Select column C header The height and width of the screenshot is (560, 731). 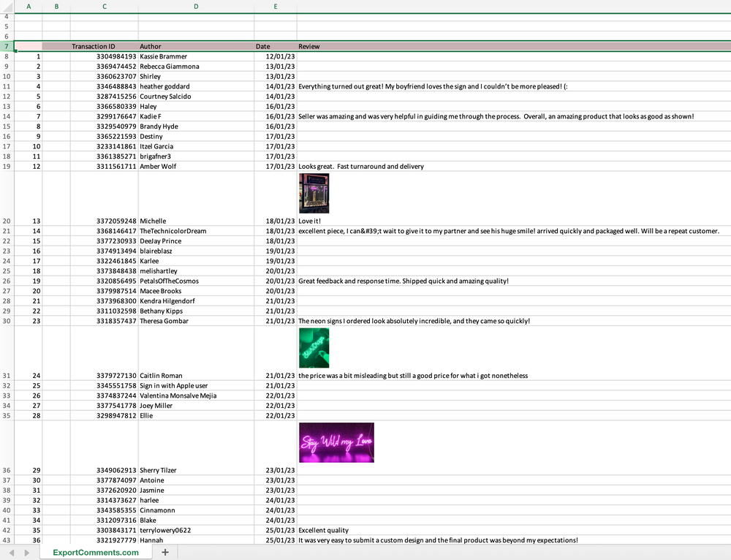coord(105,7)
